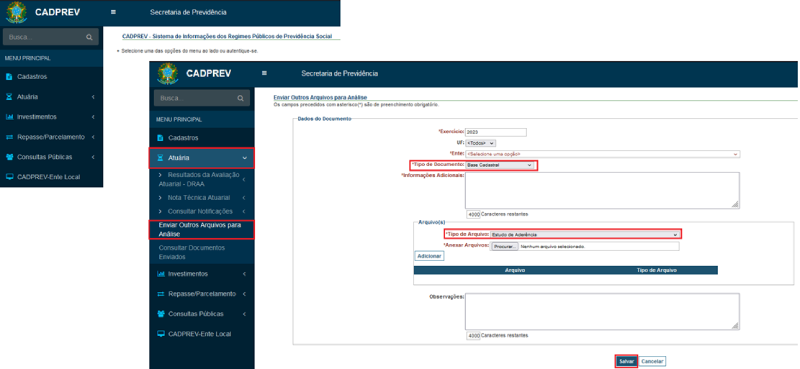
Task: Expand Consultas Públicas chevron in front window
Action: [244, 314]
